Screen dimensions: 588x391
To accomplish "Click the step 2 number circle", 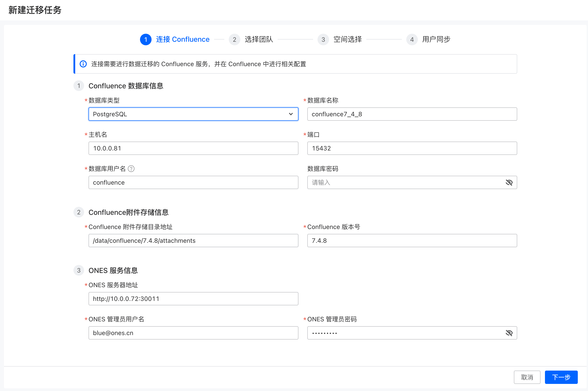I will click(234, 39).
